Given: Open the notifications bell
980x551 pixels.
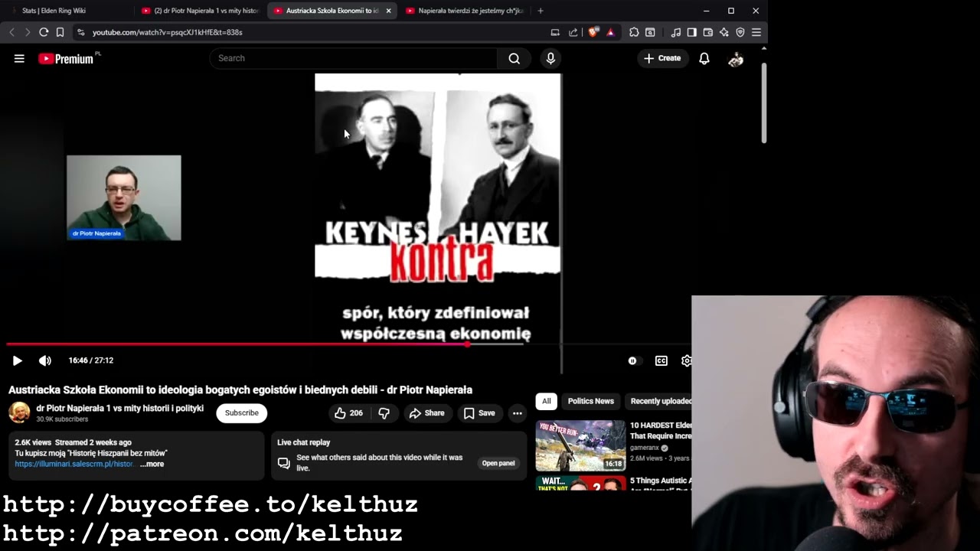Looking at the screenshot, I should tap(704, 58).
